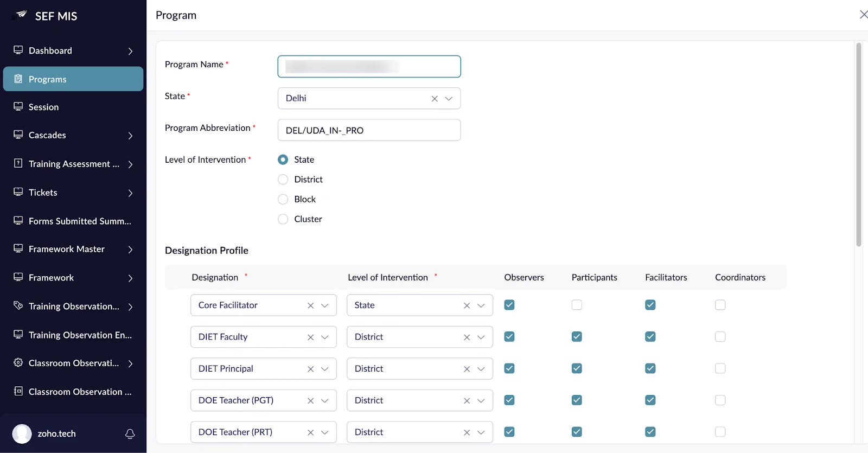Viewport: 868px width, 453px height.
Task: Clear the State field Delhi selection
Action: click(x=435, y=99)
